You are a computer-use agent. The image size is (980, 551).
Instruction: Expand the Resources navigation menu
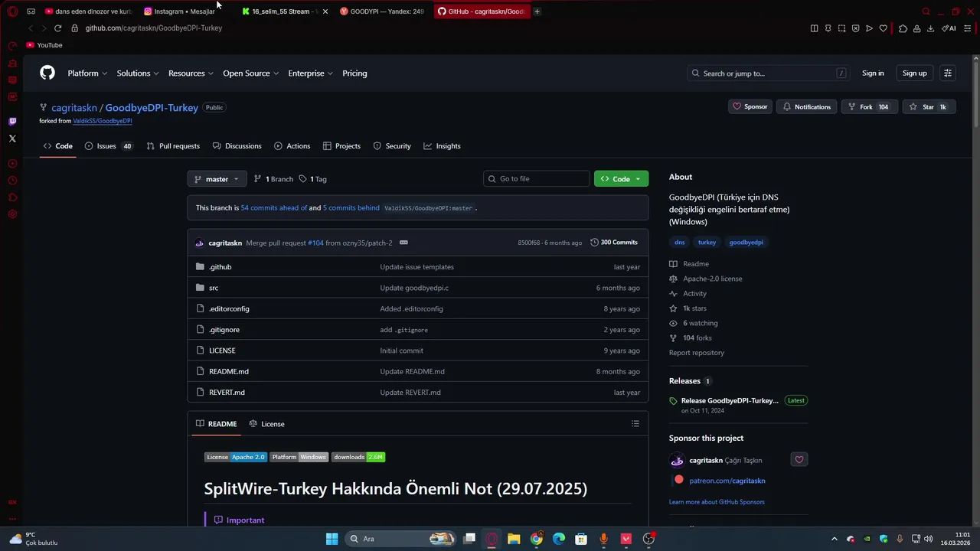tap(191, 73)
